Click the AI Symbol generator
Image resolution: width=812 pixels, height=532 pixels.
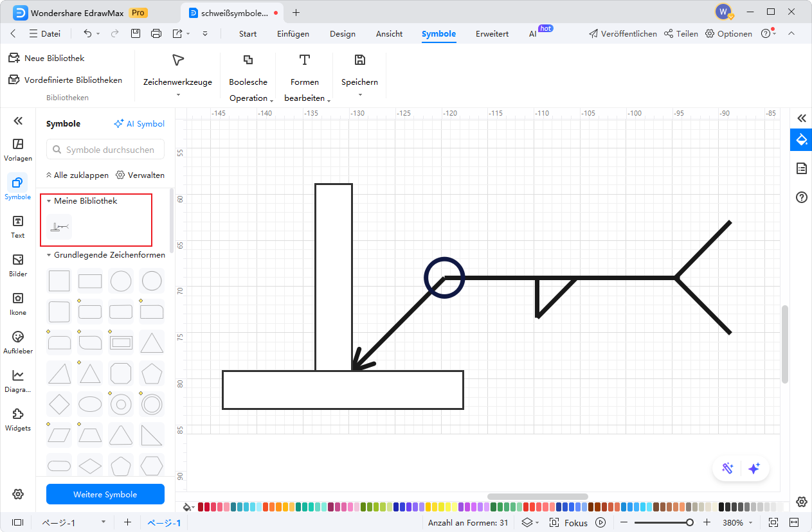tap(139, 124)
